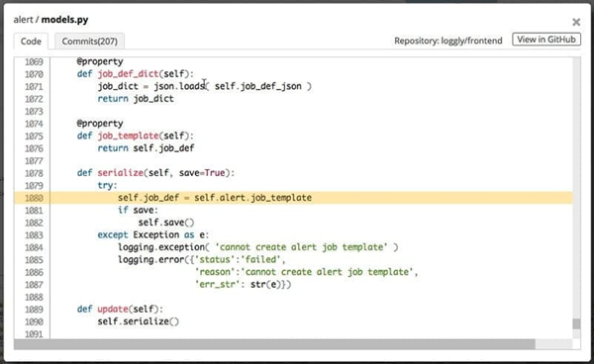Viewport: 594px width, 364px height.
Task: Click the vertical scrollbar thumb in code view
Action: point(576,323)
